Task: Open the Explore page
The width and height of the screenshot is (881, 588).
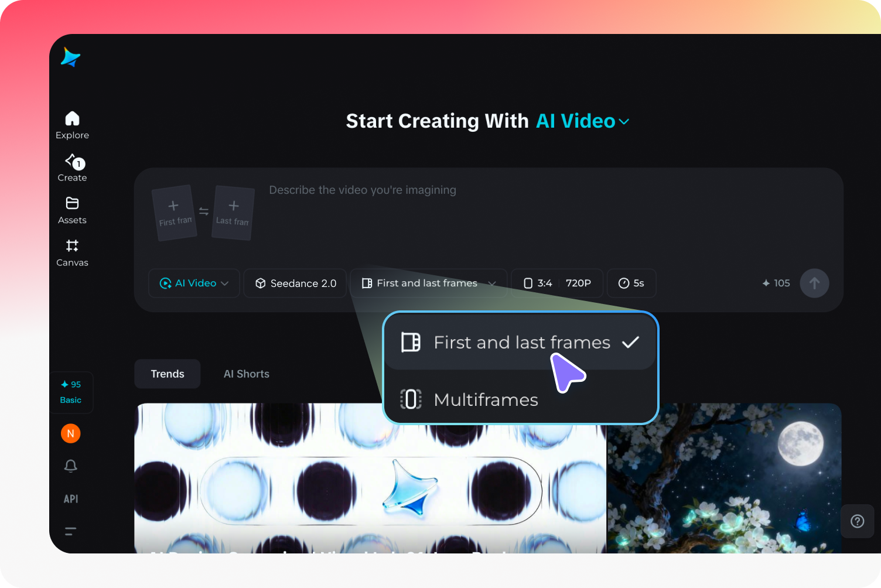Action: coord(72,125)
